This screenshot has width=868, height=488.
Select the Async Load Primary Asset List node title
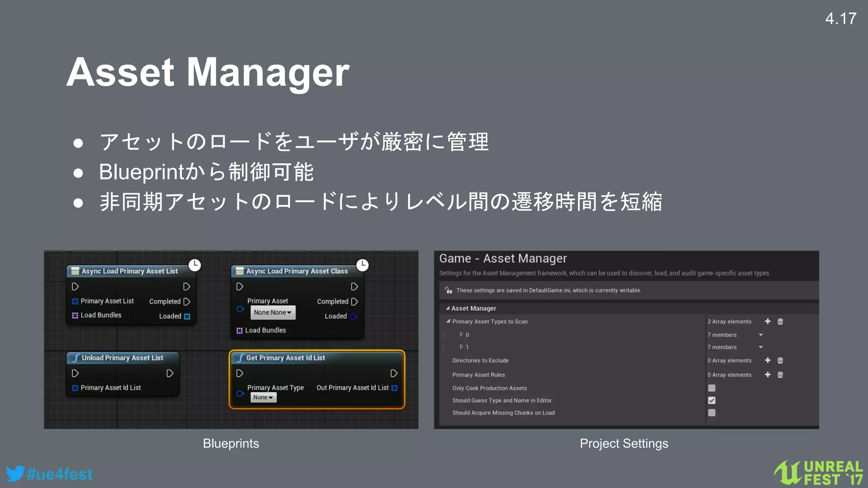coord(130,271)
